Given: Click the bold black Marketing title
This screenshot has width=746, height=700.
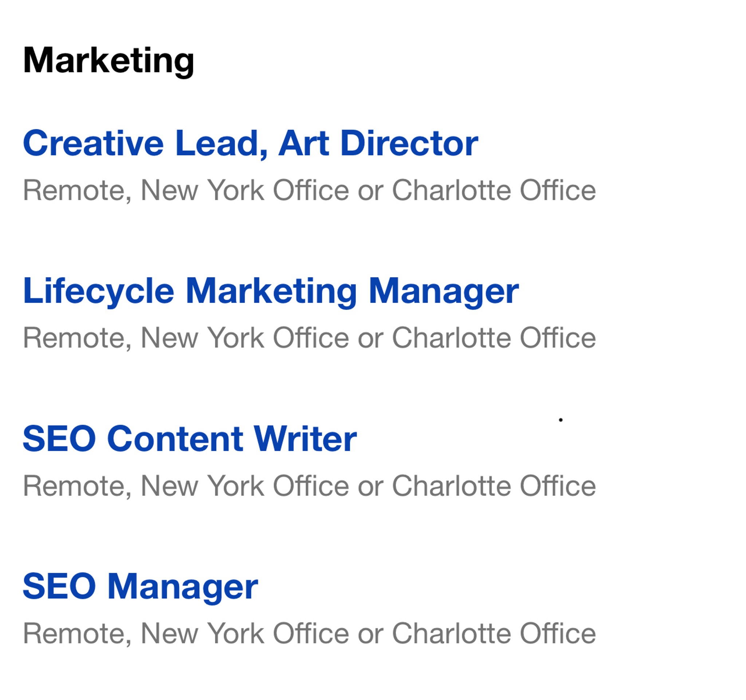Looking at the screenshot, I should pyautogui.click(x=109, y=61).
